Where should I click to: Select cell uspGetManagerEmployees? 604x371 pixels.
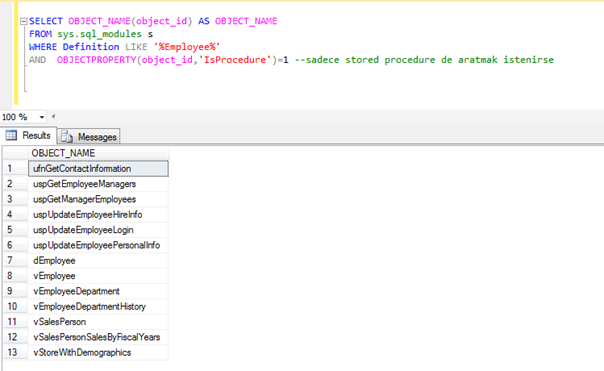point(98,199)
